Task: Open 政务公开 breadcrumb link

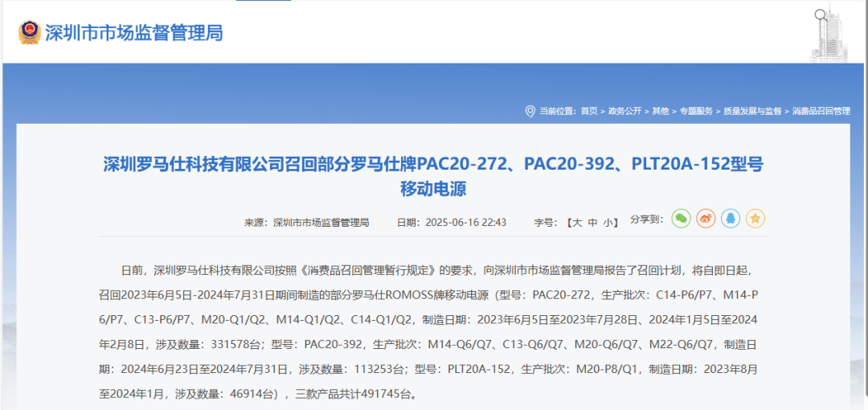Action: pyautogui.click(x=624, y=112)
